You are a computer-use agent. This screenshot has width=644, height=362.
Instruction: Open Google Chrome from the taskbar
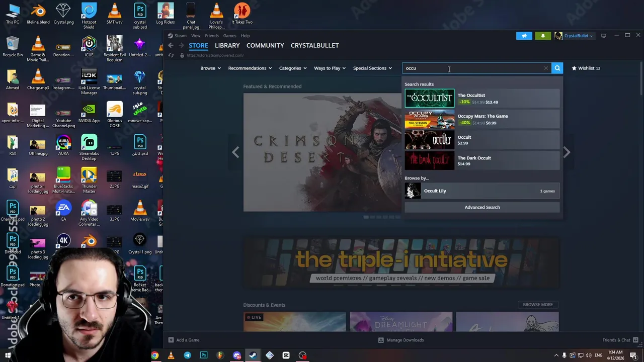click(155, 355)
